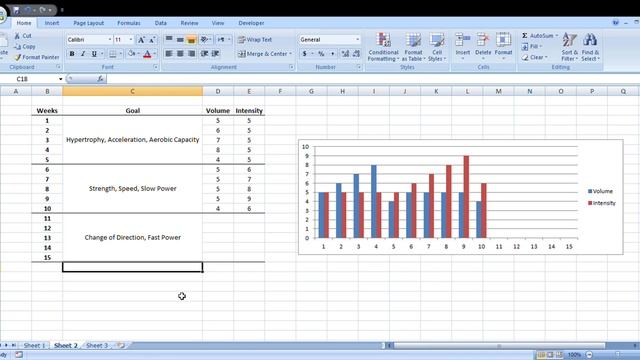Align text left
The image size is (640, 360).
coord(169,53)
